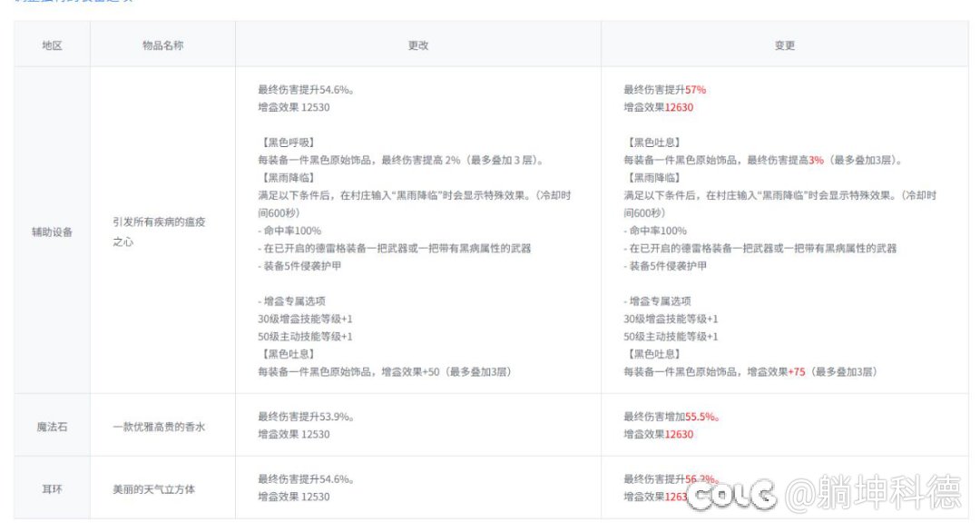Select the 变更 column header
The image size is (980, 532).
tap(783, 43)
